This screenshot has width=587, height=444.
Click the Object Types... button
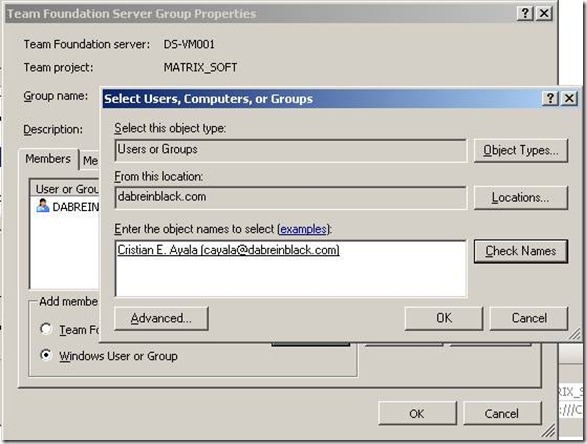pos(521,150)
